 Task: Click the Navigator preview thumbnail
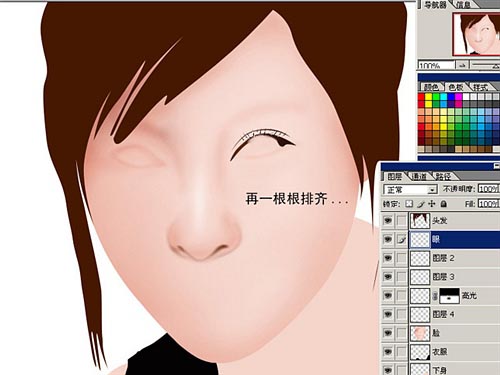tap(476, 34)
